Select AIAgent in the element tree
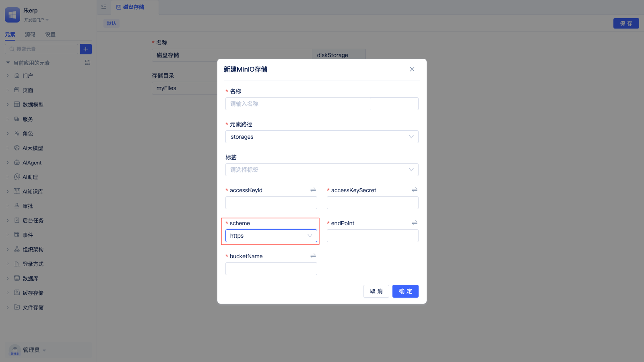644x362 pixels. pos(32,162)
